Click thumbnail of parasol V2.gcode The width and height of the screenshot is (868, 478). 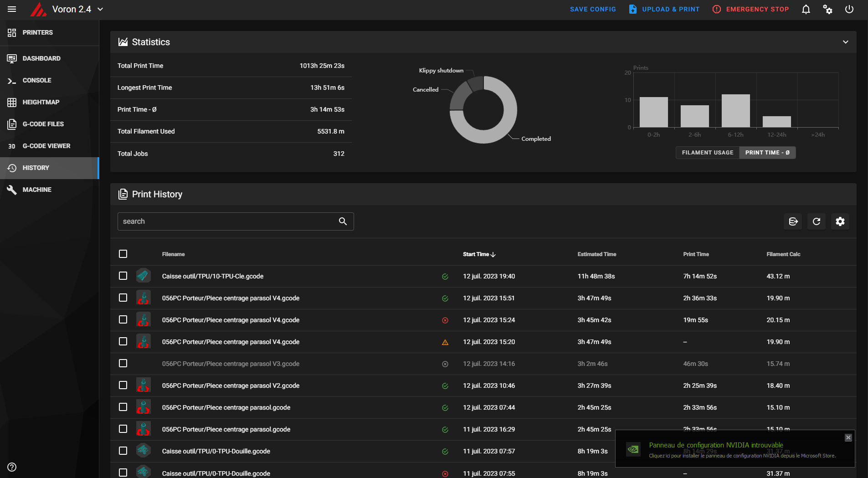(144, 385)
